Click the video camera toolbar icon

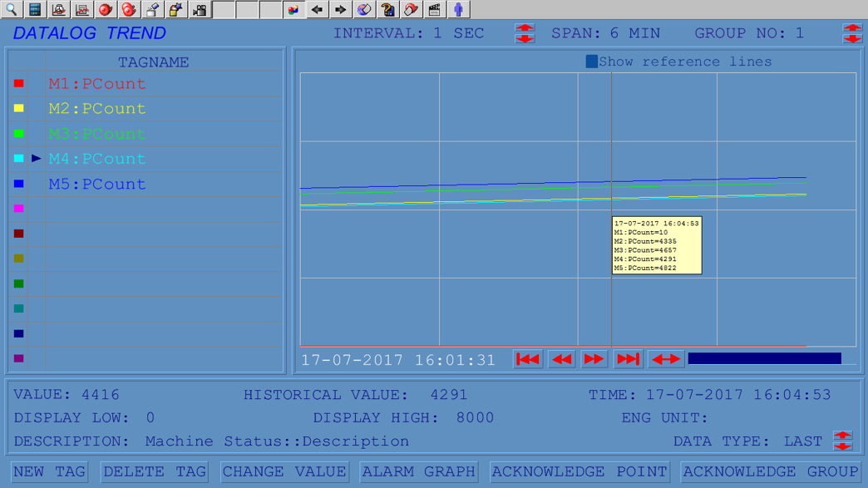[x=200, y=9]
